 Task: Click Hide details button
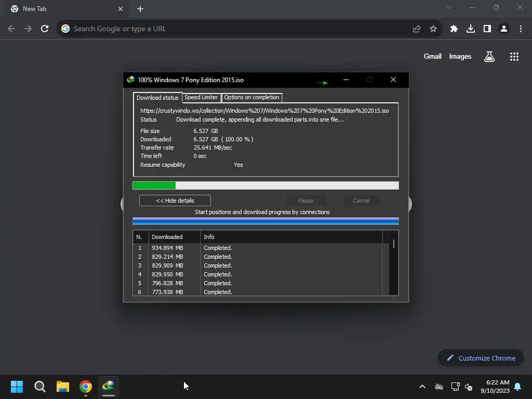tap(175, 201)
